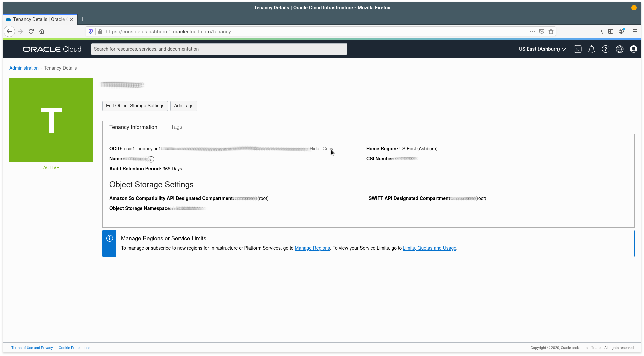Expand the US East (Ashburn) region dropdown

543,49
